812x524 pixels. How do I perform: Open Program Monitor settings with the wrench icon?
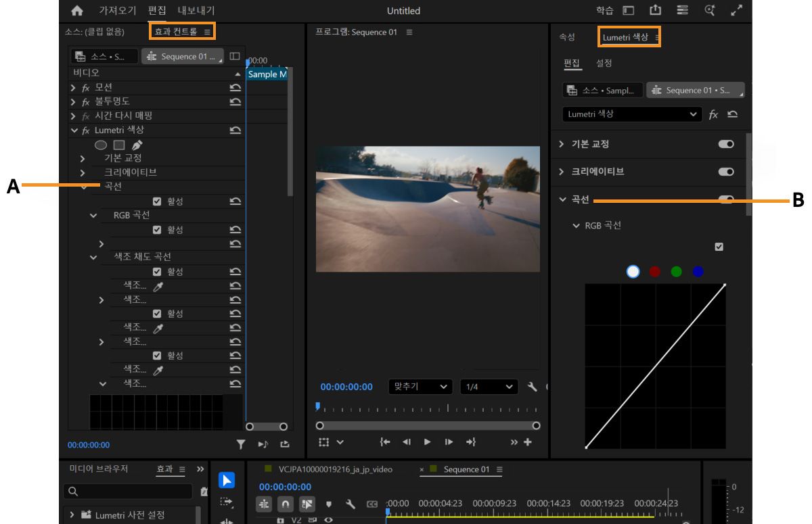point(533,387)
